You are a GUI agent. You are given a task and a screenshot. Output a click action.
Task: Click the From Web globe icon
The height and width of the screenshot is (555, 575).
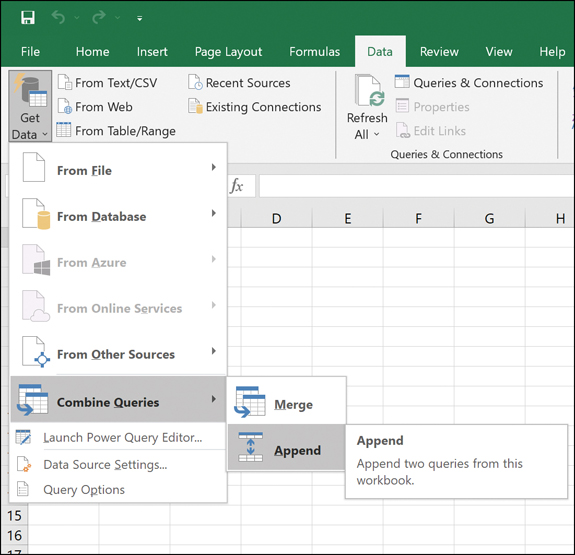[x=65, y=106]
